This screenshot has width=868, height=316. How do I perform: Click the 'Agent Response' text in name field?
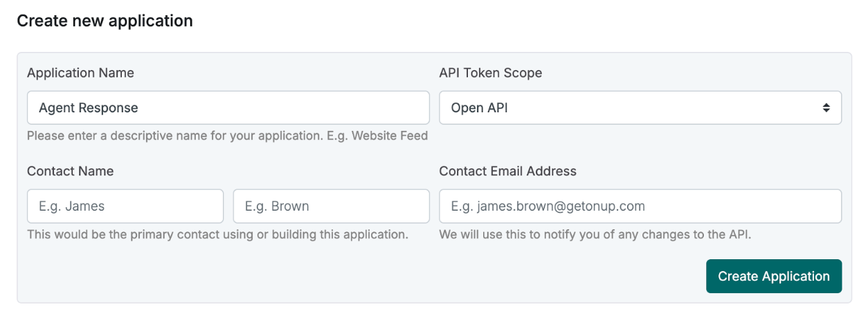coord(89,108)
